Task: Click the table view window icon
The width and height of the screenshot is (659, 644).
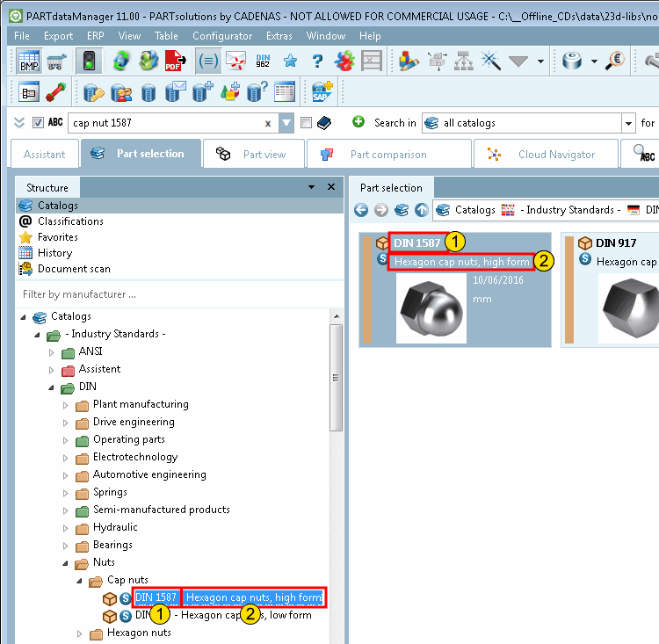Action: [x=285, y=92]
